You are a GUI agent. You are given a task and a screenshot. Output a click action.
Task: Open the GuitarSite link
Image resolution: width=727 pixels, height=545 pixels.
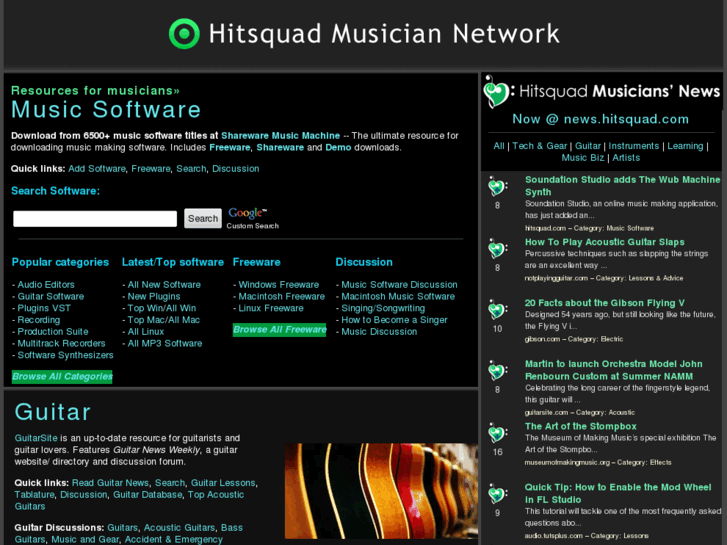[36, 438]
